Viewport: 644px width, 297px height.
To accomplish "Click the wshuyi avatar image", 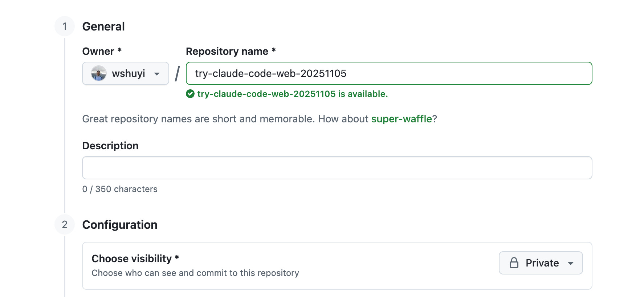I will (x=99, y=73).
